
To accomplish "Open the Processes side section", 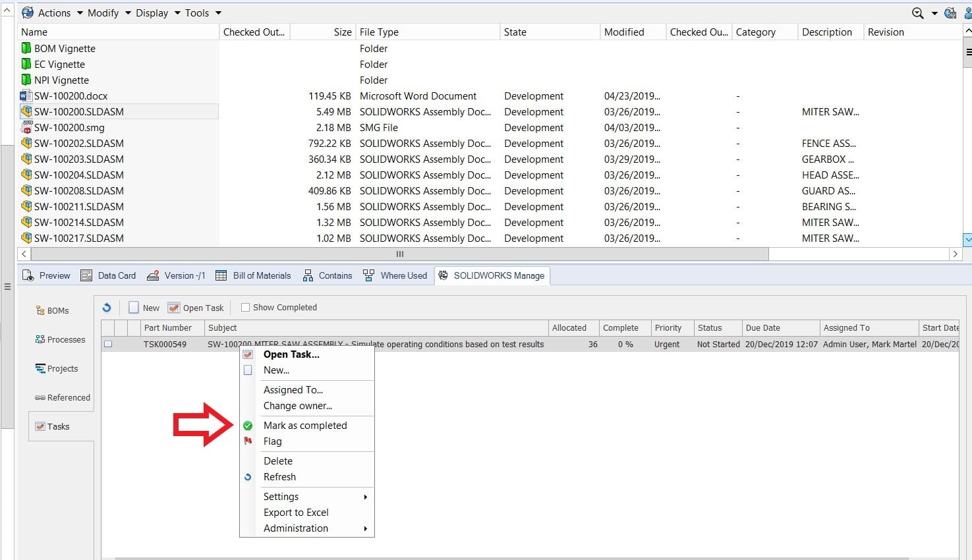I will (x=61, y=339).
